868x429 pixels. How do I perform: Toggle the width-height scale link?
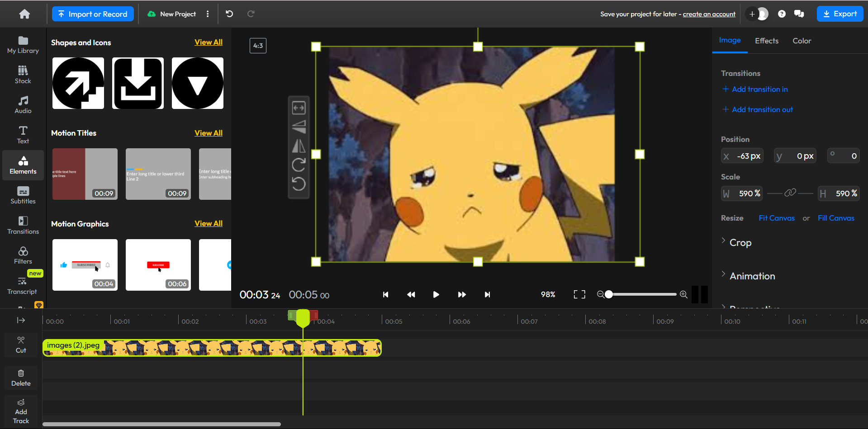pyautogui.click(x=790, y=193)
